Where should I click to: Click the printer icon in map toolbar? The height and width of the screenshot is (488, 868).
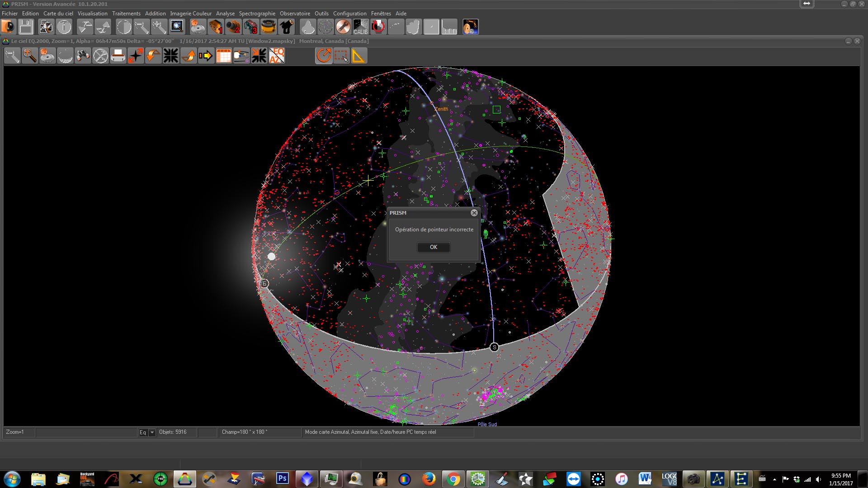click(x=118, y=56)
